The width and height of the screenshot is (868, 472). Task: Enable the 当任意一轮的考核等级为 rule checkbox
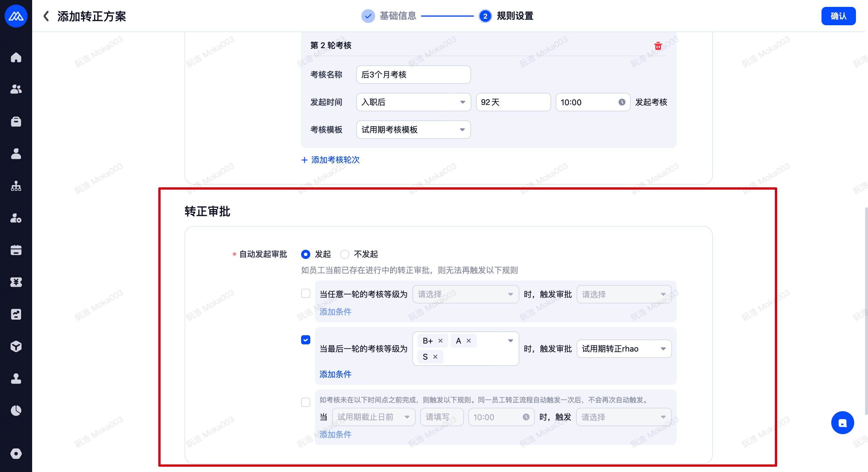[306, 293]
